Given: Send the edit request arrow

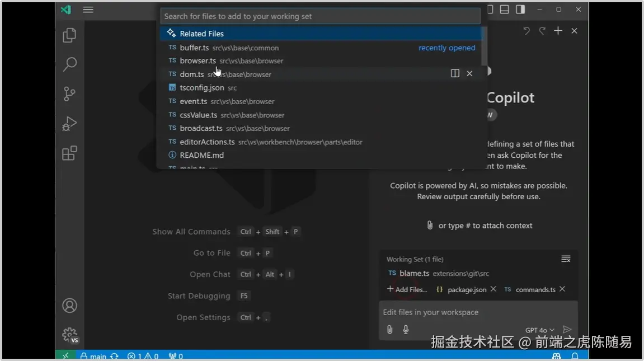Looking at the screenshot, I should click(567, 329).
